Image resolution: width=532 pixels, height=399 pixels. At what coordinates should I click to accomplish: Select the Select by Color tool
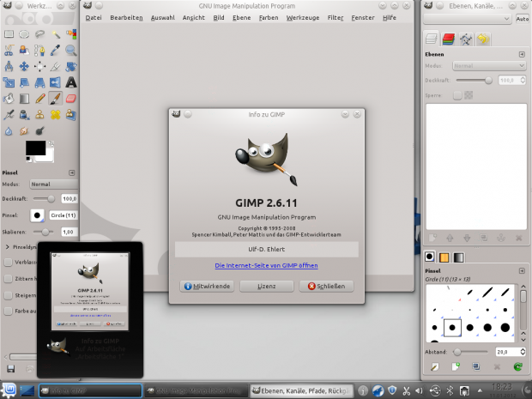point(71,34)
